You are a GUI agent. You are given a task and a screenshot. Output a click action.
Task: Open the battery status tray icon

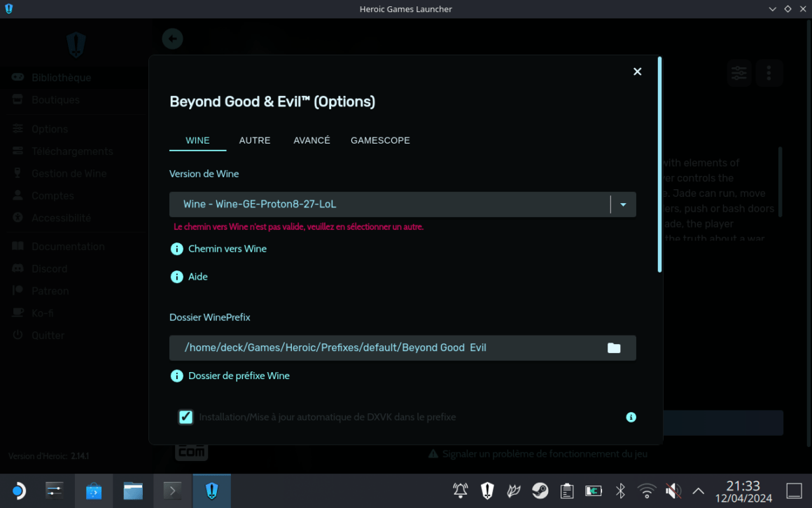(x=594, y=490)
